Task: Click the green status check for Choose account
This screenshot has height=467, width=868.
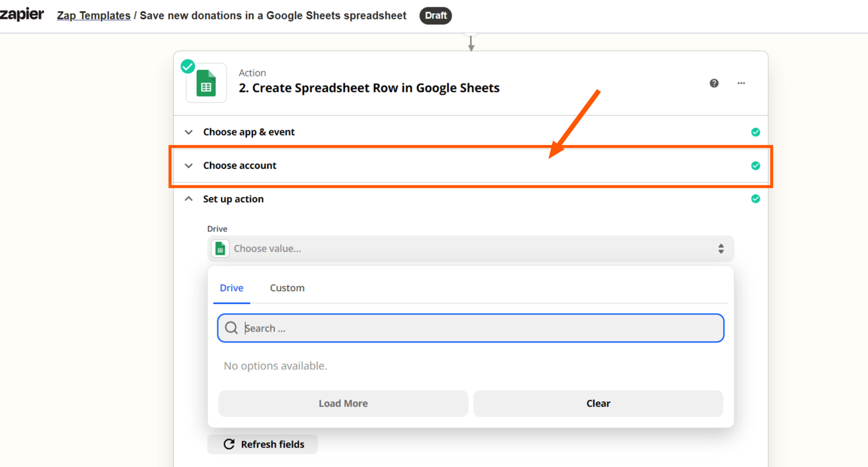Action: click(755, 166)
